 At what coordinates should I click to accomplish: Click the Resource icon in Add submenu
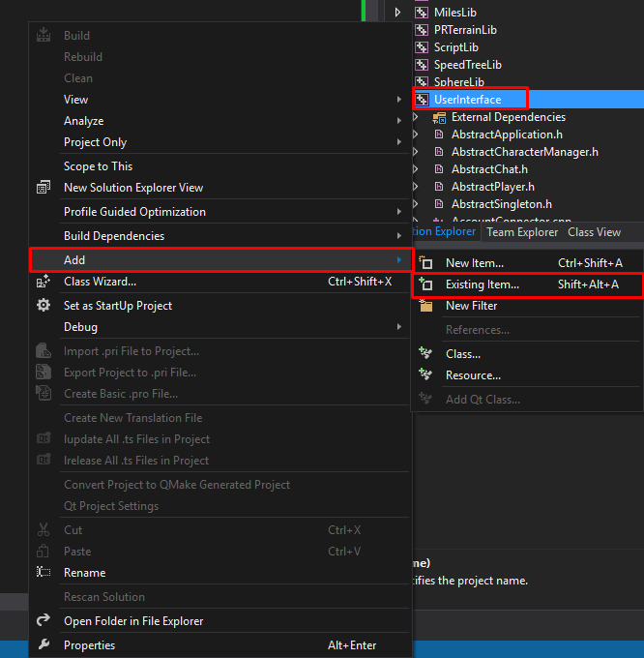click(x=425, y=374)
